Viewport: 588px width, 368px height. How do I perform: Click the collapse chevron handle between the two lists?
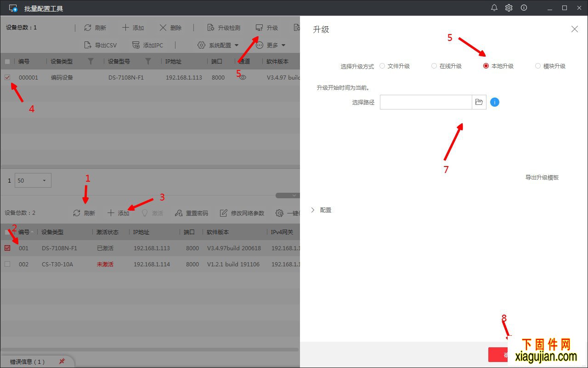click(294, 195)
